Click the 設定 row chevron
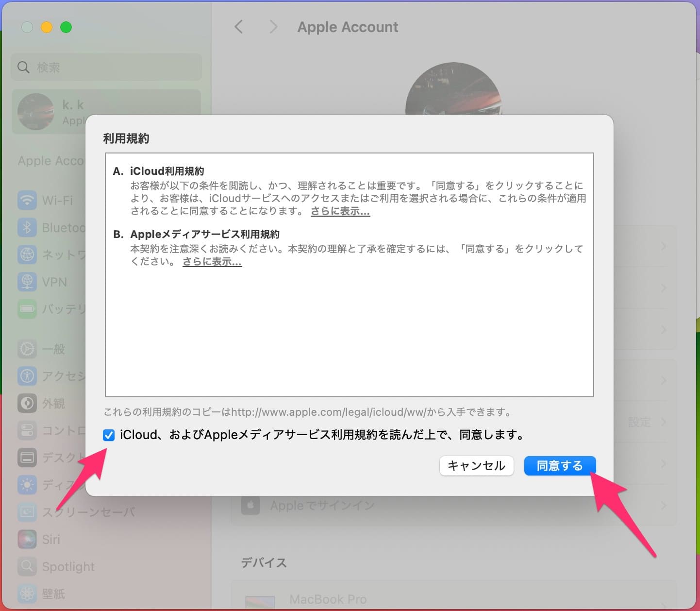The image size is (700, 611). [663, 422]
